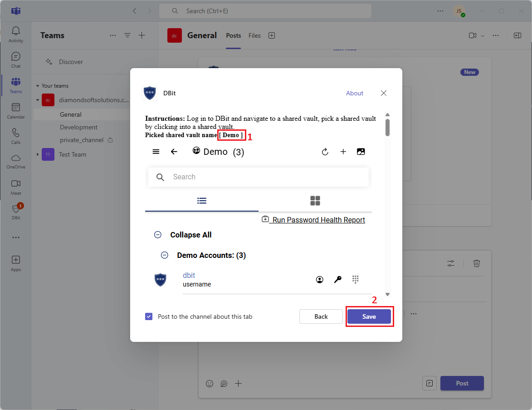Close the DBit dialog
This screenshot has height=410, width=532.
pos(384,93)
